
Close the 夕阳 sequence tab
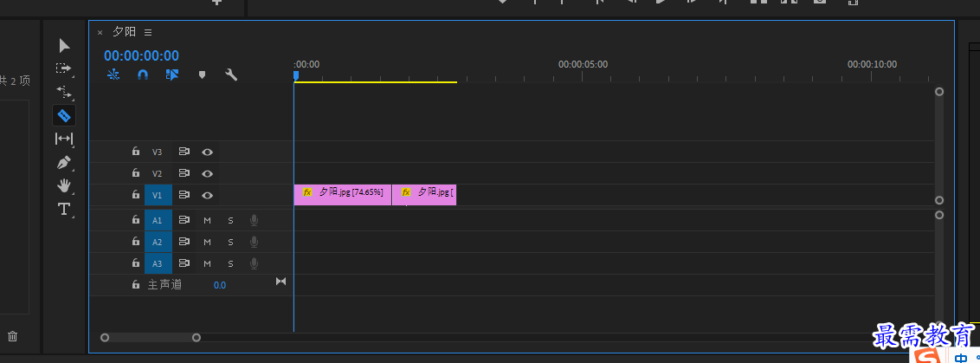pyautogui.click(x=100, y=33)
